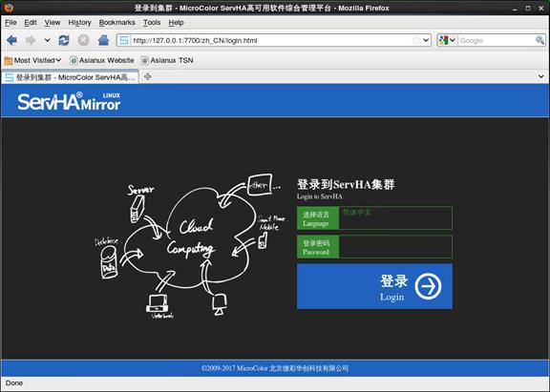Bookmark this page with the star

click(416, 40)
